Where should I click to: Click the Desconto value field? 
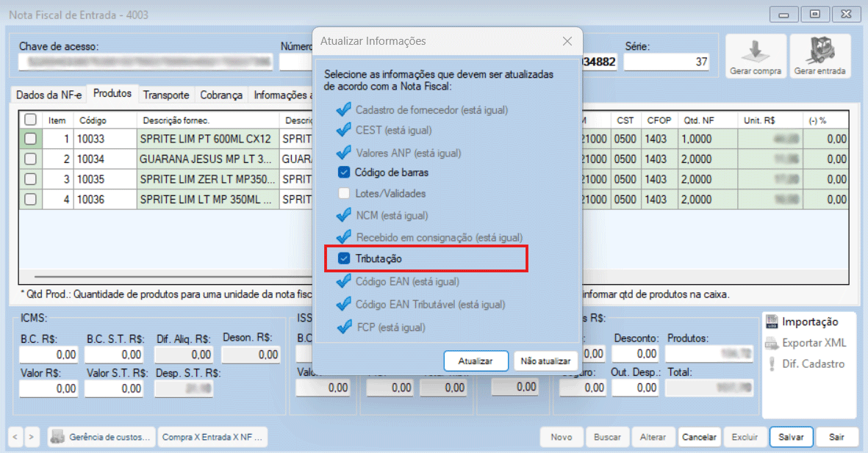(x=635, y=354)
